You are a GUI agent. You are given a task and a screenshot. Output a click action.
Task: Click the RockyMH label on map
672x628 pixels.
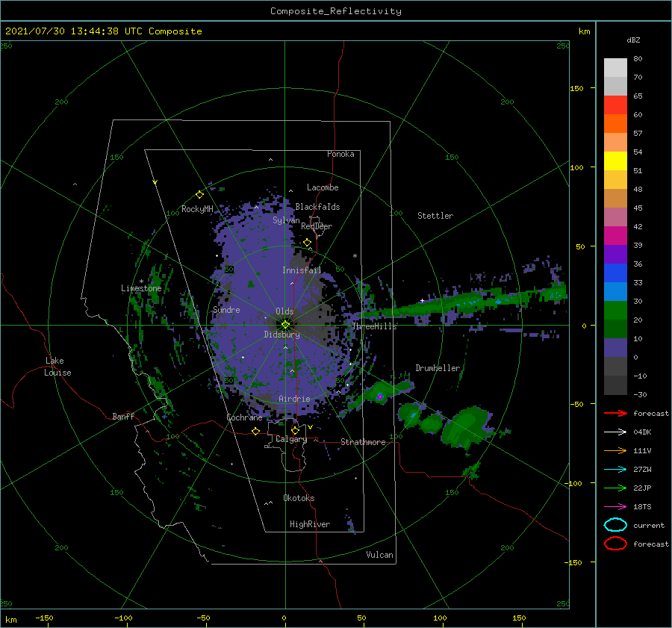(197, 209)
